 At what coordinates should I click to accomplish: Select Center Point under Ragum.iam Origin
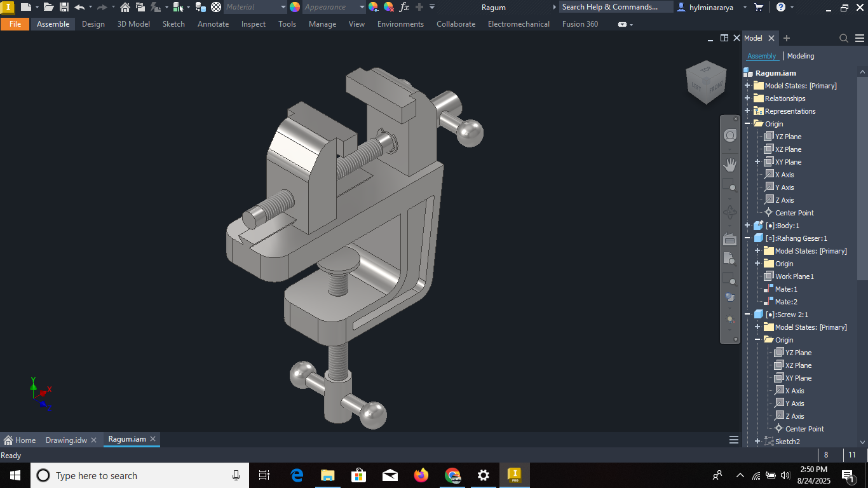click(794, 213)
